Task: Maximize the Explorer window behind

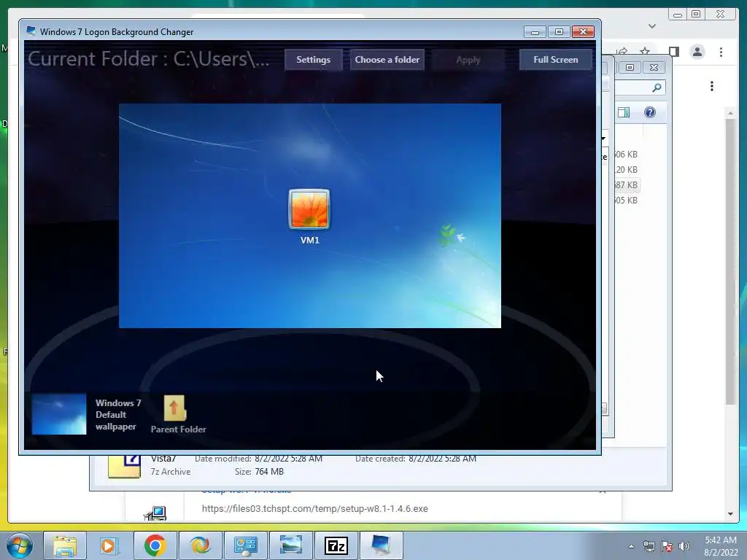Action: click(x=630, y=68)
